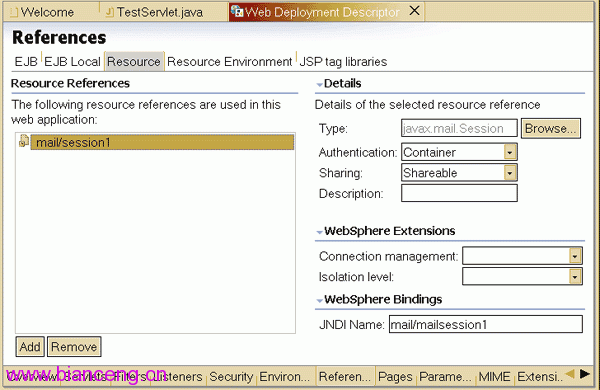Open the Authentication dropdown
Viewport: 600px width, 390px height.
pyautogui.click(x=510, y=152)
